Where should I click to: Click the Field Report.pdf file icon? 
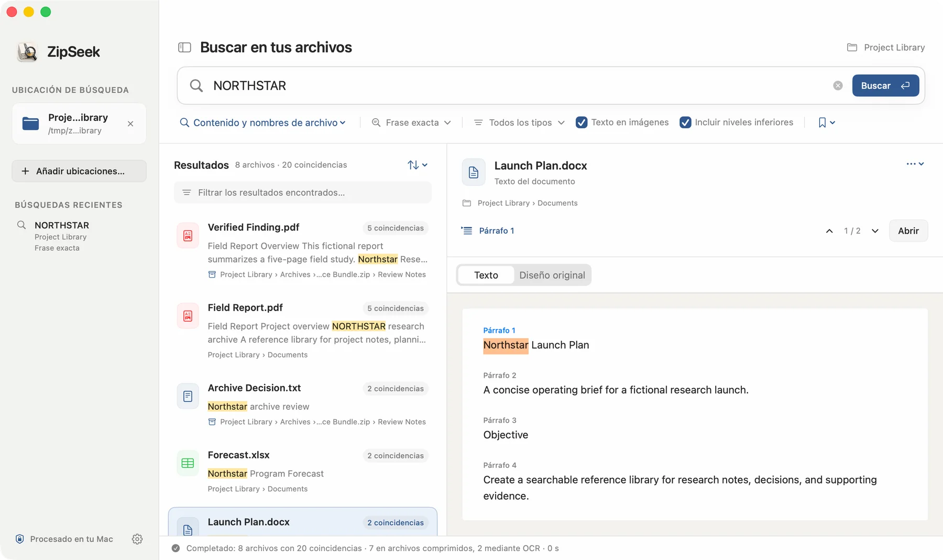tap(188, 316)
